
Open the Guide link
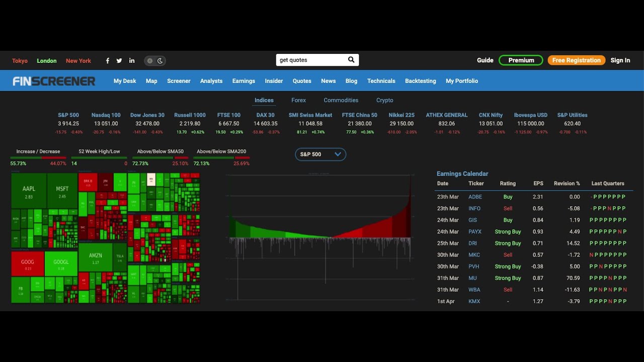pos(485,60)
